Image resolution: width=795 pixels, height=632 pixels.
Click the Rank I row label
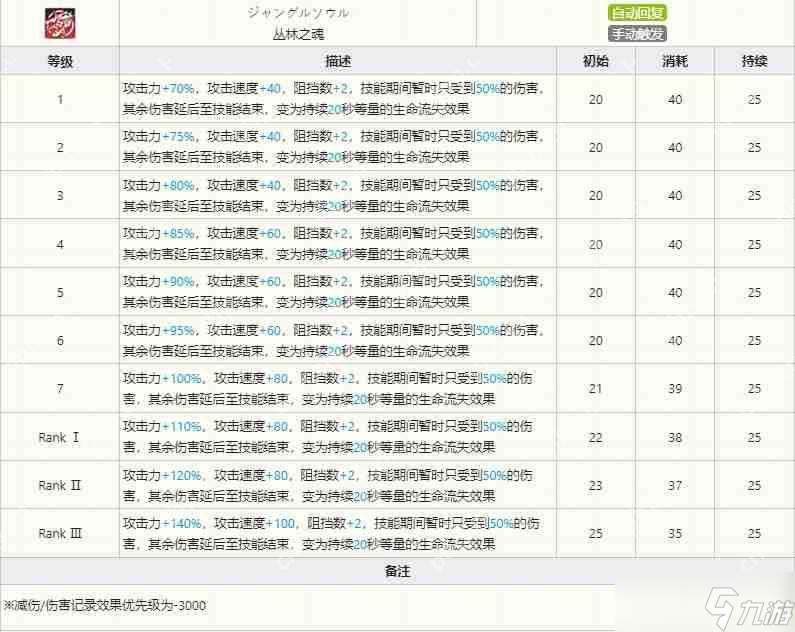pyautogui.click(x=59, y=437)
